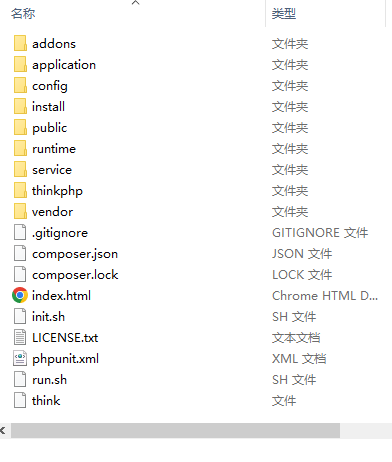The width and height of the screenshot is (392, 462).
Task: Select the file name LICENSE.txt
Action: click(65, 338)
